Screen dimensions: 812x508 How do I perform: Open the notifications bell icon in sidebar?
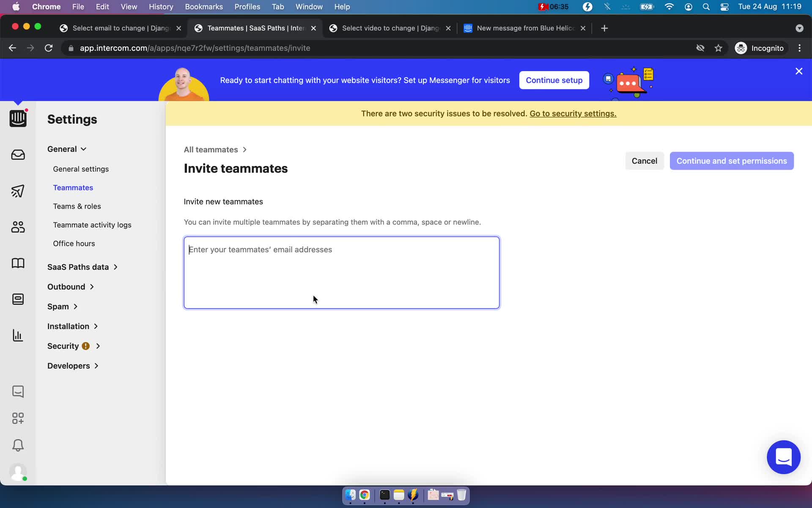point(18,445)
